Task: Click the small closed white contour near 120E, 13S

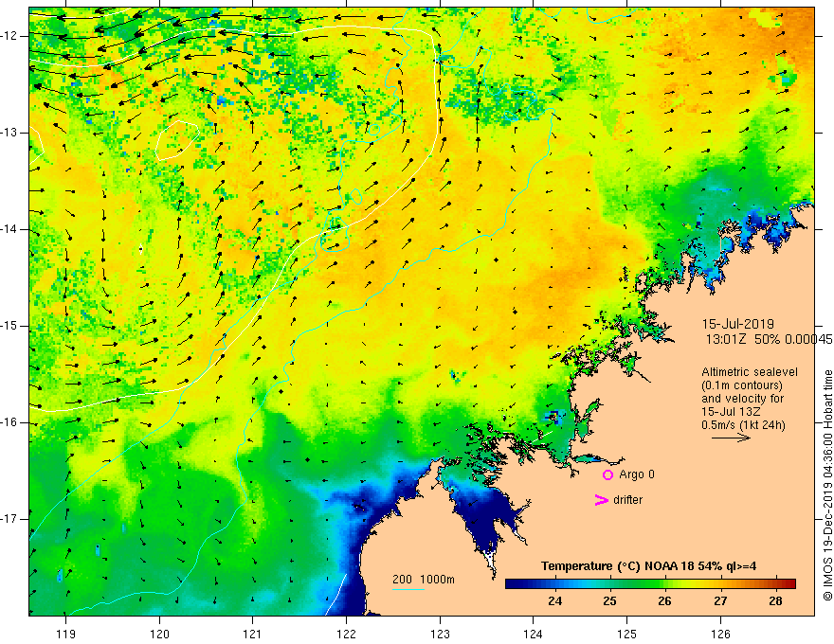Action: 177,140
